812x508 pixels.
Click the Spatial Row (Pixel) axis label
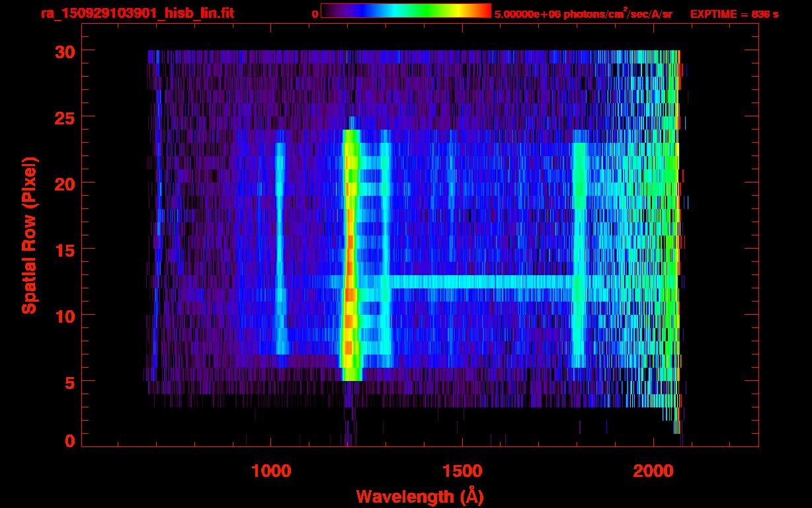[29, 235]
